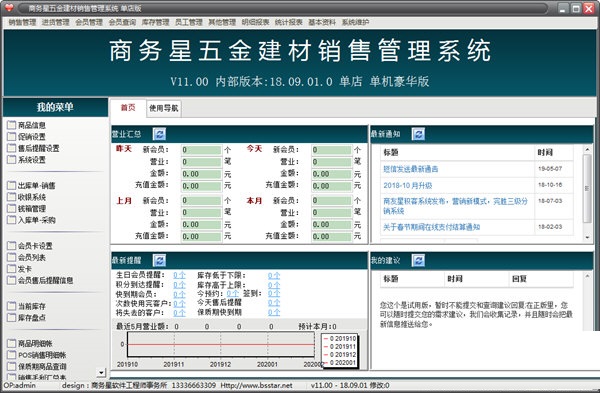Click 今天 金额 value field

[x=331, y=174]
